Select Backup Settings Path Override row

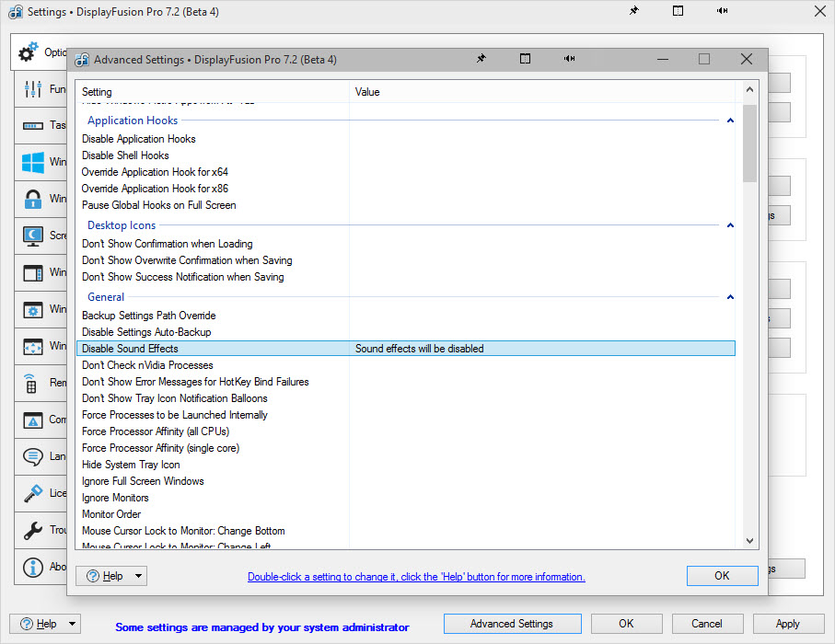tap(406, 316)
